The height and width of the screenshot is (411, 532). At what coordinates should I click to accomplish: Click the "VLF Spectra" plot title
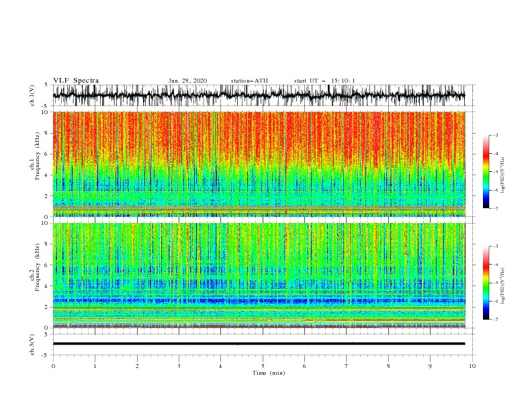(x=76, y=81)
